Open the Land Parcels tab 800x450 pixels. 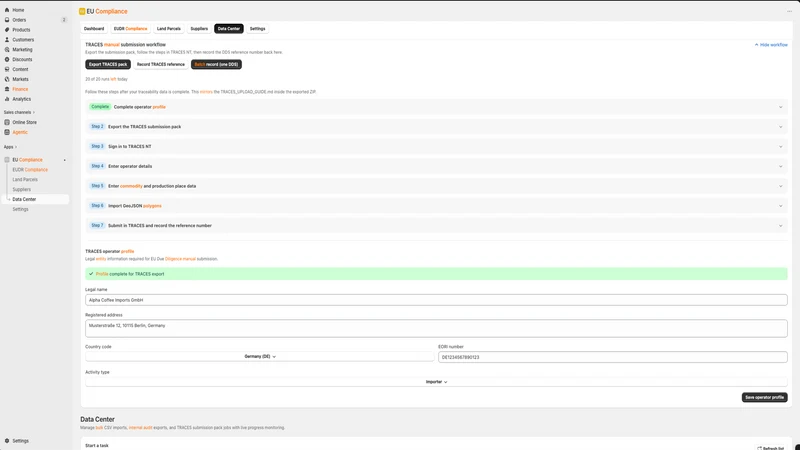pyautogui.click(x=169, y=29)
